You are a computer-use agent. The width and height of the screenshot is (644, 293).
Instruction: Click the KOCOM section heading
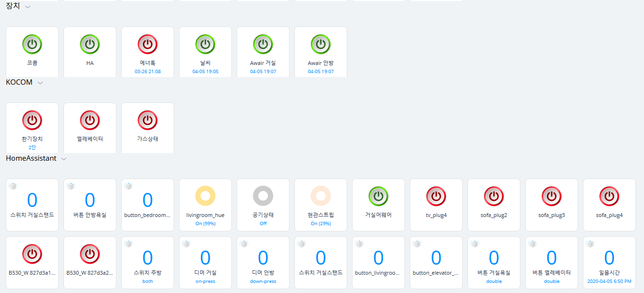click(19, 82)
